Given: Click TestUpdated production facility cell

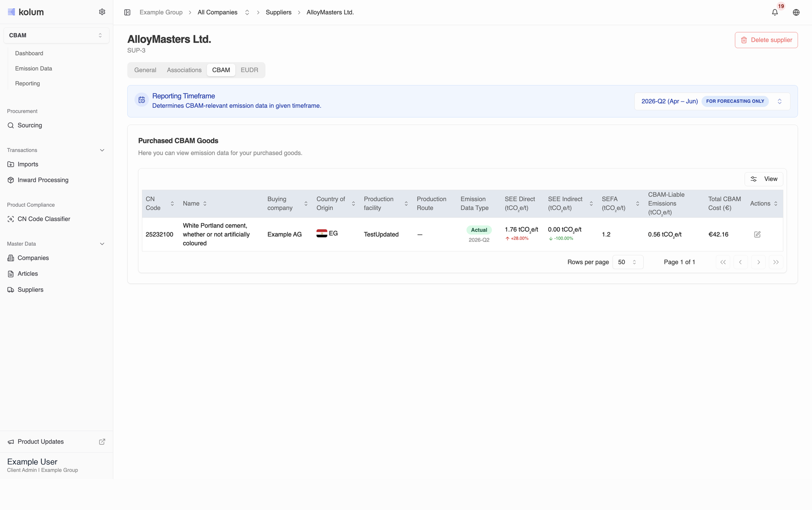Looking at the screenshot, I should [381, 234].
